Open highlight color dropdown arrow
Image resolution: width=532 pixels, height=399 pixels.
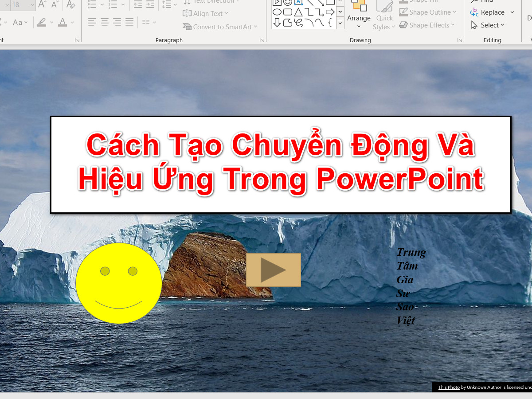[51, 22]
